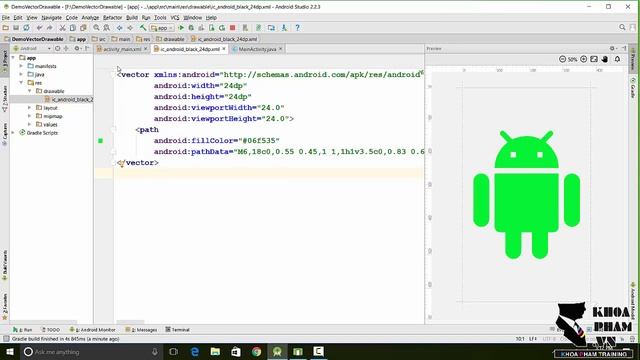Zoom in the preview with plus icon
Image resolution: width=640 pixels, height=360 pixels.
pyautogui.click(x=584, y=59)
